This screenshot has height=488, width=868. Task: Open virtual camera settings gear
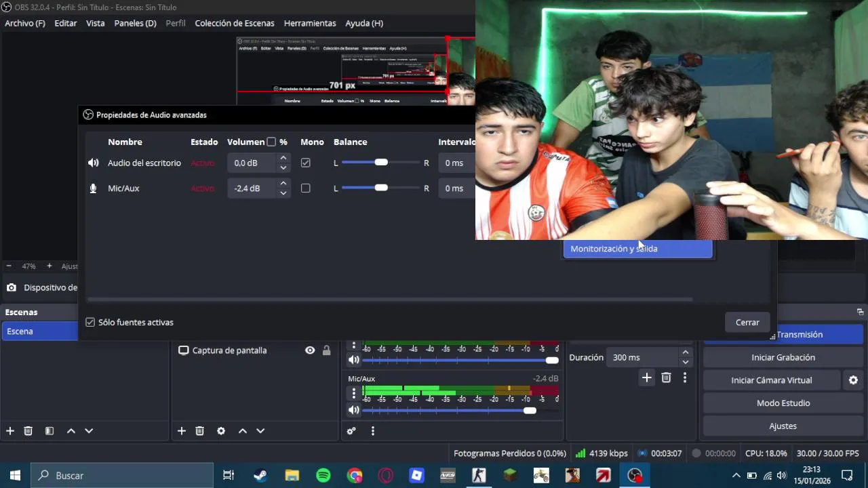click(x=853, y=380)
